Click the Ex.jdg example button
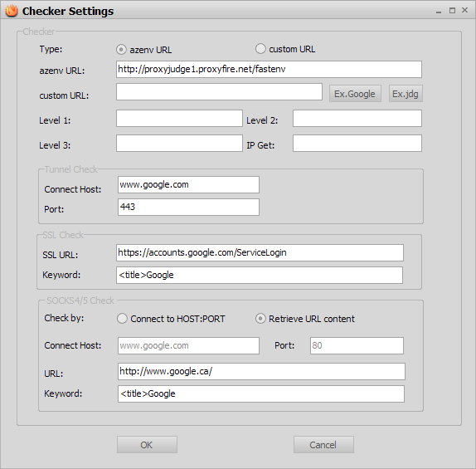The height and width of the screenshot is (469, 476). (406, 94)
